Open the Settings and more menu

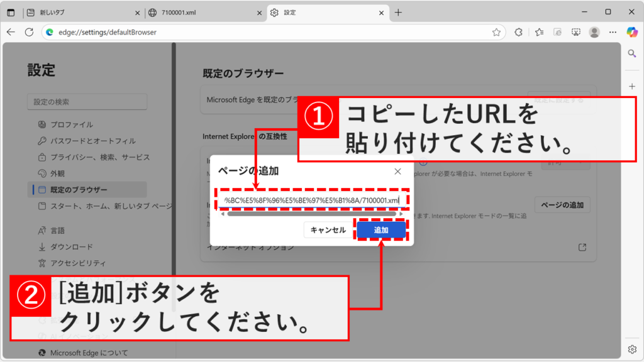613,32
